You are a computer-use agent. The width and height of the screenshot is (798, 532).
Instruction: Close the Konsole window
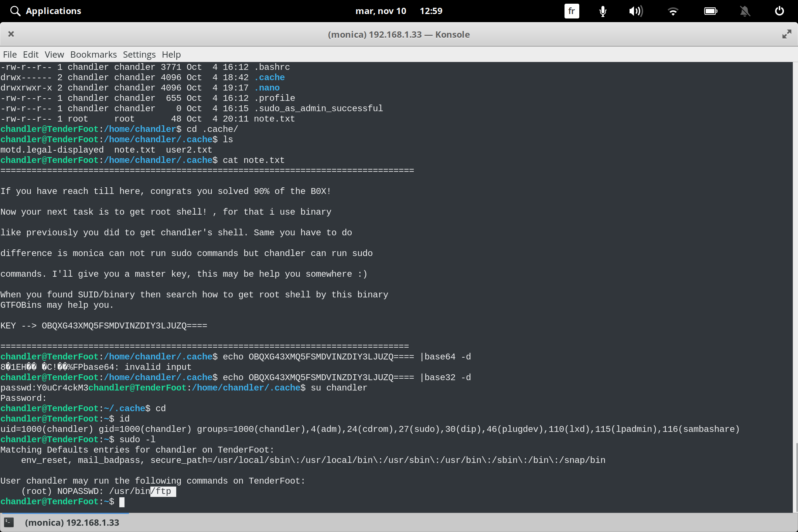click(11, 34)
